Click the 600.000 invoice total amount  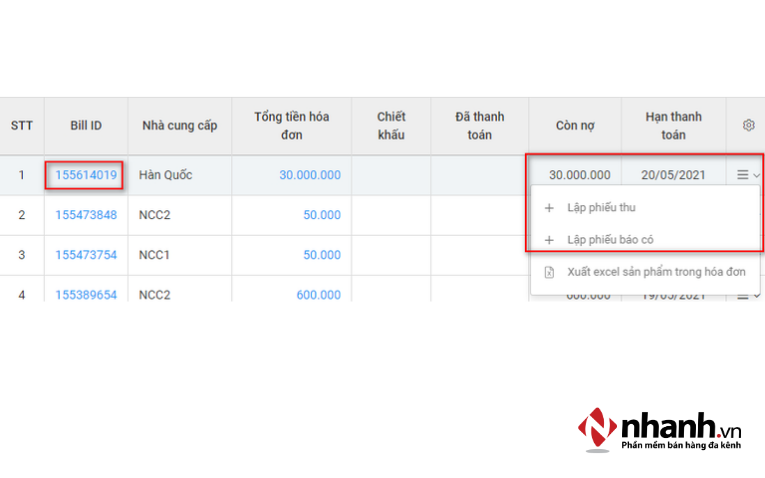[318, 295]
